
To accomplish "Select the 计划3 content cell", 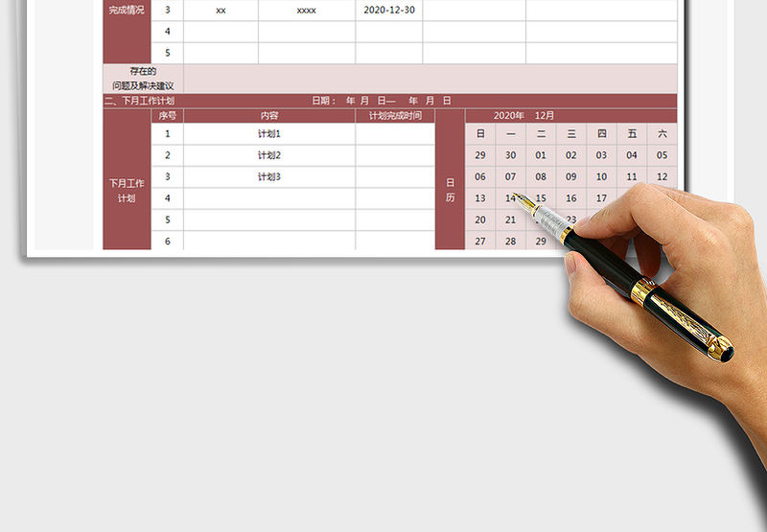I will pyautogui.click(x=269, y=176).
